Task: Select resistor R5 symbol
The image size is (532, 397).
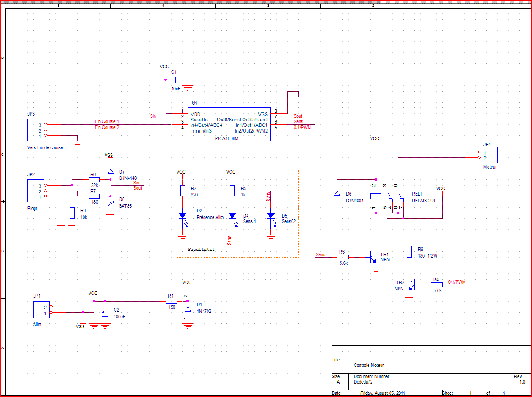Action: point(232,191)
